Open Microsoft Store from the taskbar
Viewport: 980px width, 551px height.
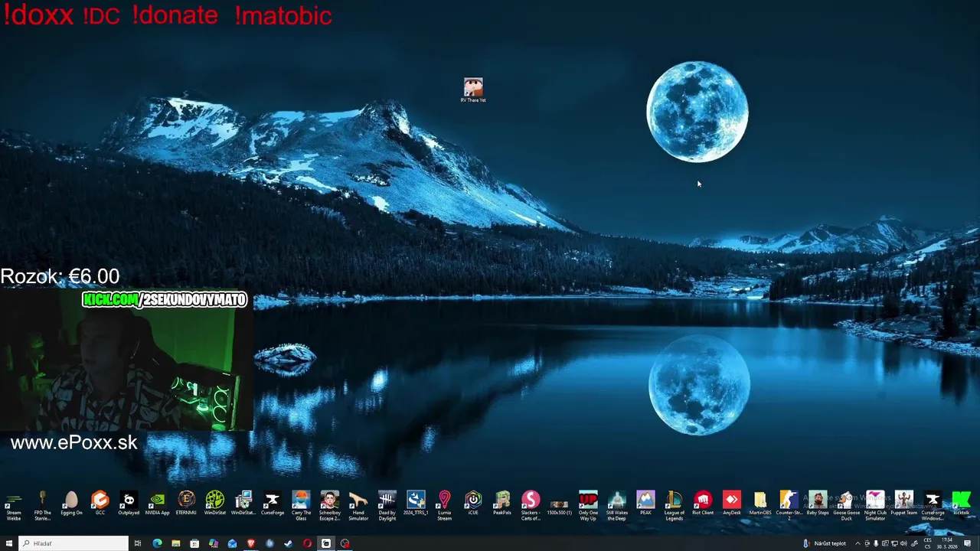(x=194, y=543)
